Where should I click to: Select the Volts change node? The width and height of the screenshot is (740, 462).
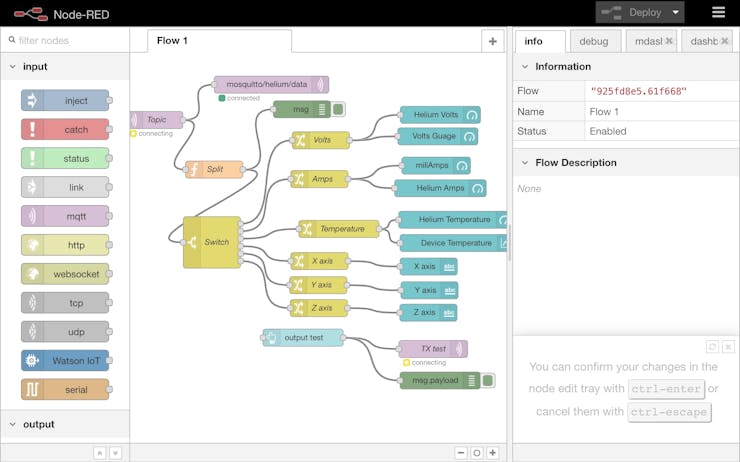click(x=321, y=140)
